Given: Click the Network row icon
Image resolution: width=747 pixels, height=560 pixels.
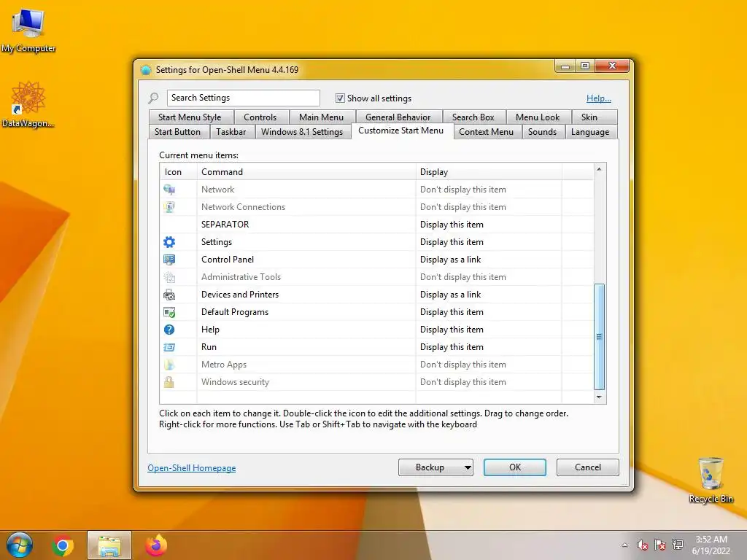Looking at the screenshot, I should 169,190.
